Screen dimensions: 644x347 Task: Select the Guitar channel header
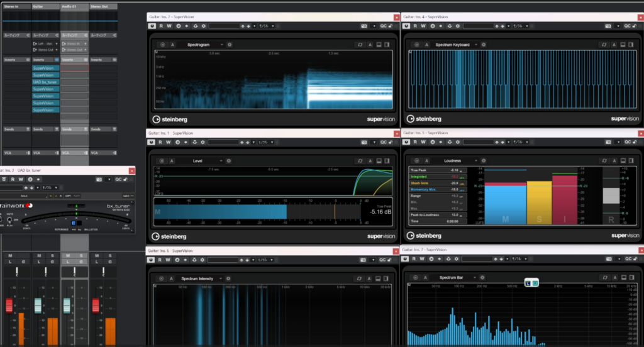click(x=45, y=6)
